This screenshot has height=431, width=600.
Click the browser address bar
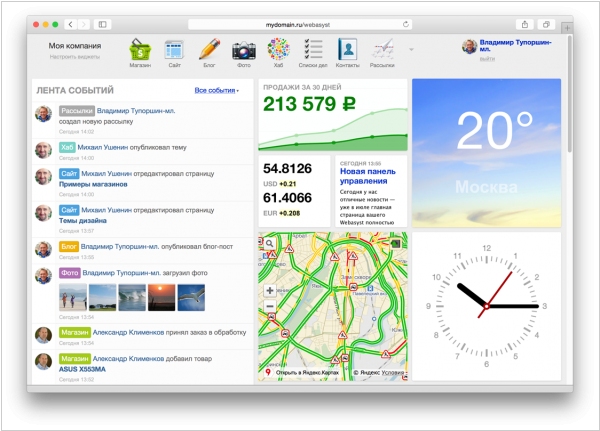tap(300, 23)
